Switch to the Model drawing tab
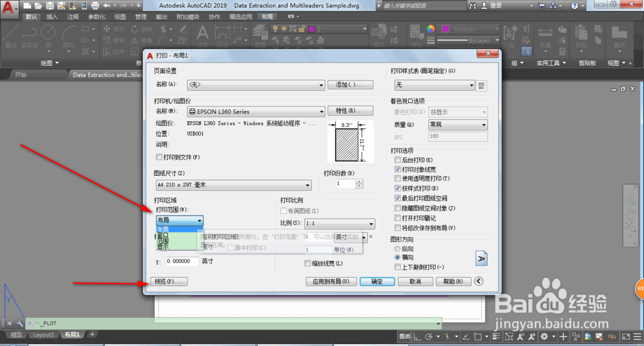 coord(17,334)
